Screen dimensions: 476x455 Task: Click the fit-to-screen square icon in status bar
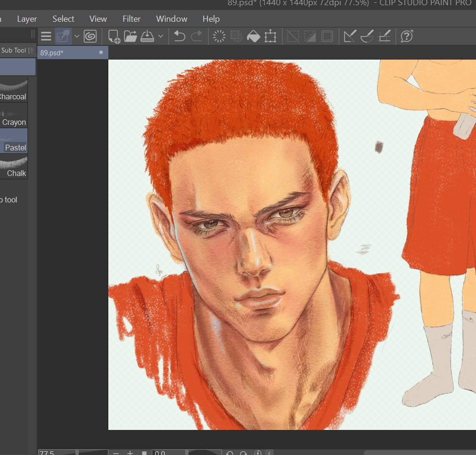point(144,453)
